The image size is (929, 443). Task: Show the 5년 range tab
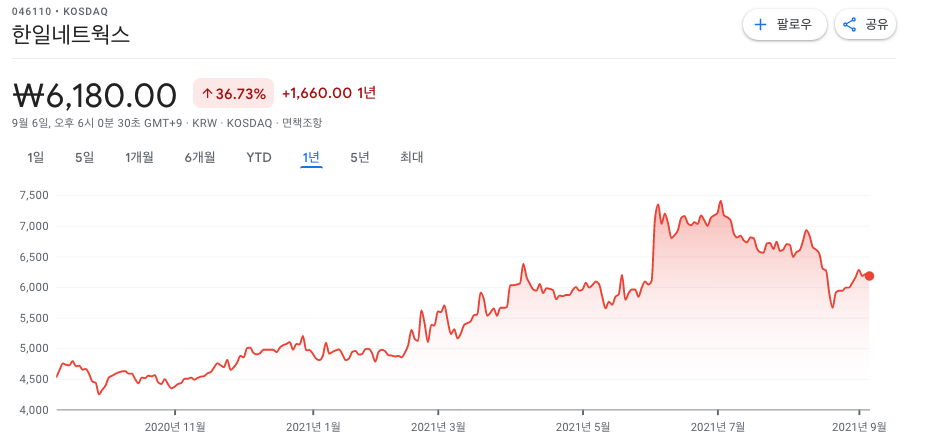point(359,158)
